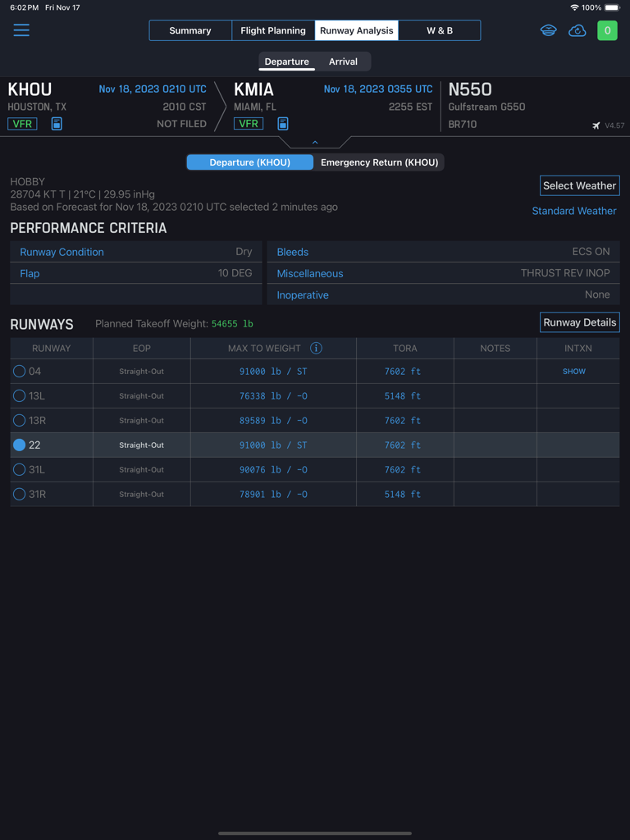This screenshot has width=630, height=840.
Task: Tap 89589 lb / -O weight value
Action: point(273,421)
